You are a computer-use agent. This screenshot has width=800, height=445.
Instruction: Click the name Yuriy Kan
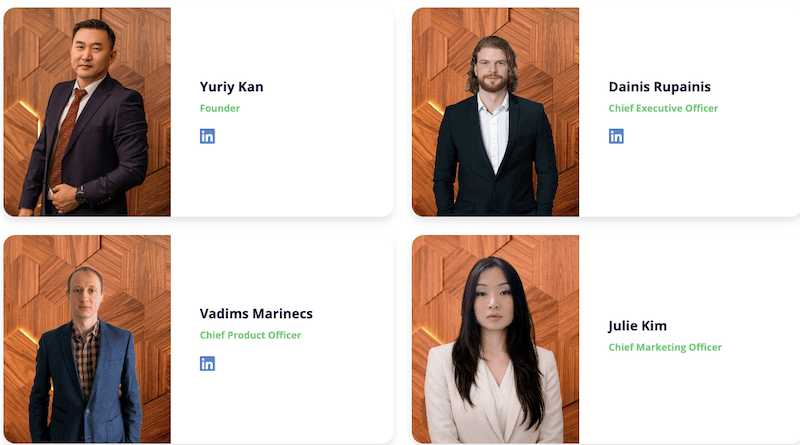[231, 87]
